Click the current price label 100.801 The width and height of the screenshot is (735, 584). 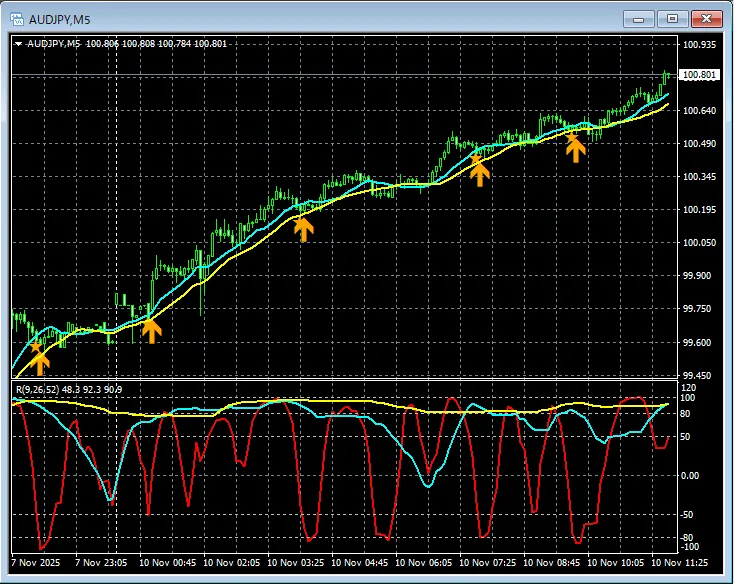[699, 75]
